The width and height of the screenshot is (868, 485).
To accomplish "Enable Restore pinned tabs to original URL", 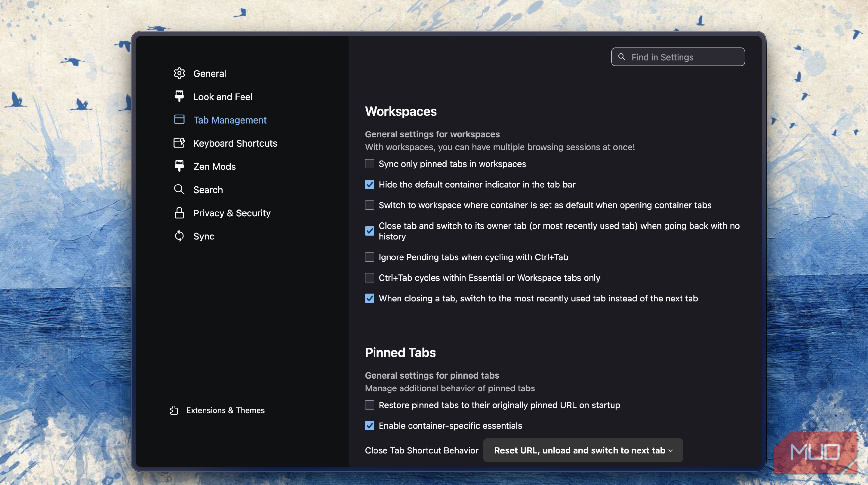I will pyautogui.click(x=369, y=405).
